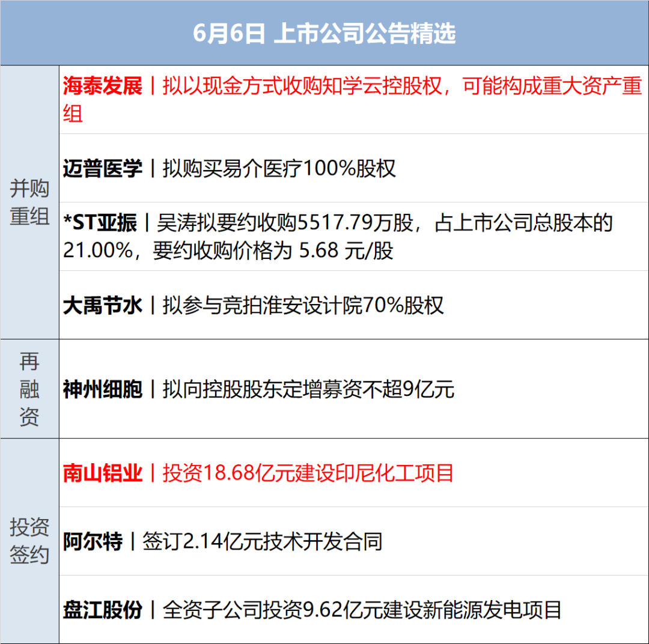This screenshot has height=644, width=649.
Task: Click the *ST亚振 company name
Action: 100,223
